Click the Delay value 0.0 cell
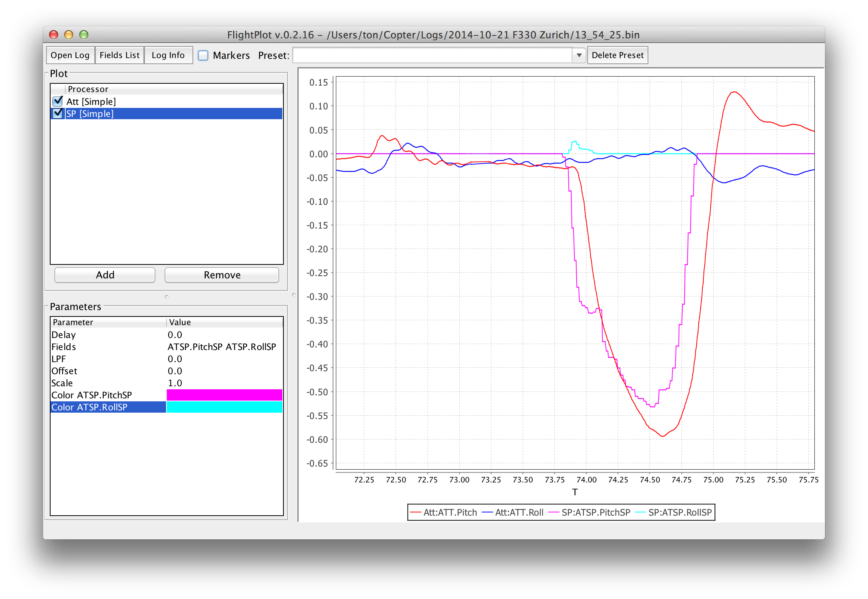 (224, 335)
